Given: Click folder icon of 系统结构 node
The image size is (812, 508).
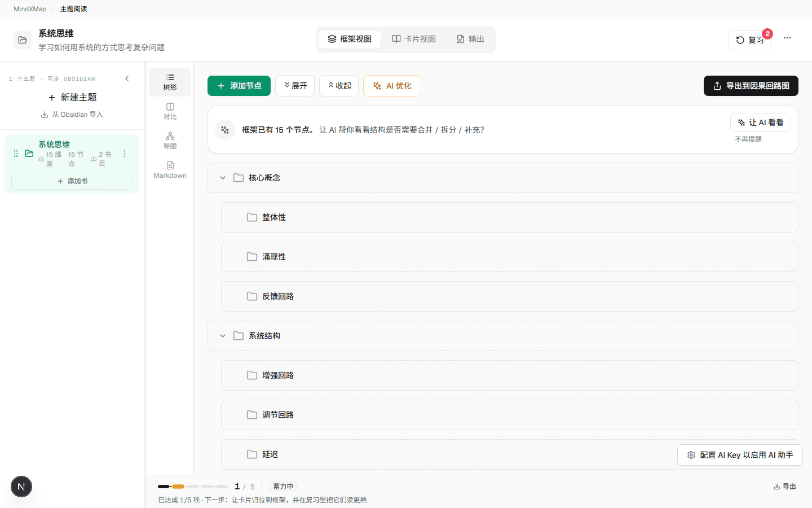Looking at the screenshot, I should pyautogui.click(x=239, y=336).
